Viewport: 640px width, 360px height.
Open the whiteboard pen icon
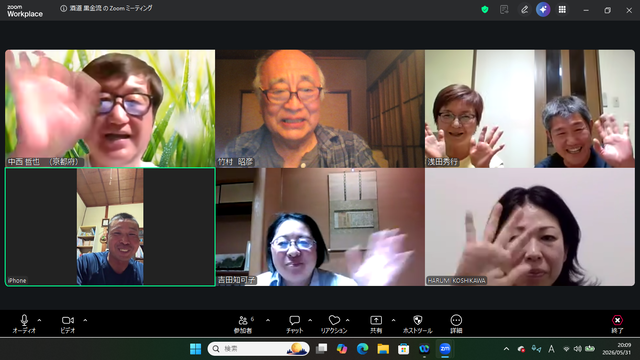point(524,9)
